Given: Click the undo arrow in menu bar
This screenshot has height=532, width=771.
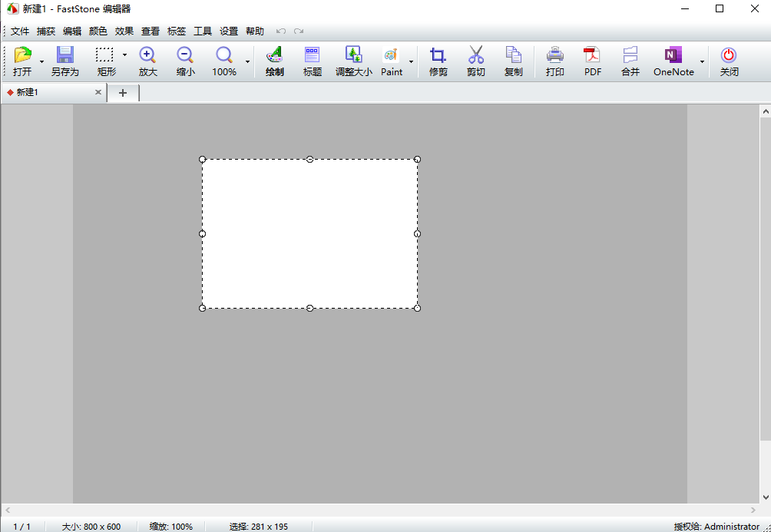Looking at the screenshot, I should [281, 31].
